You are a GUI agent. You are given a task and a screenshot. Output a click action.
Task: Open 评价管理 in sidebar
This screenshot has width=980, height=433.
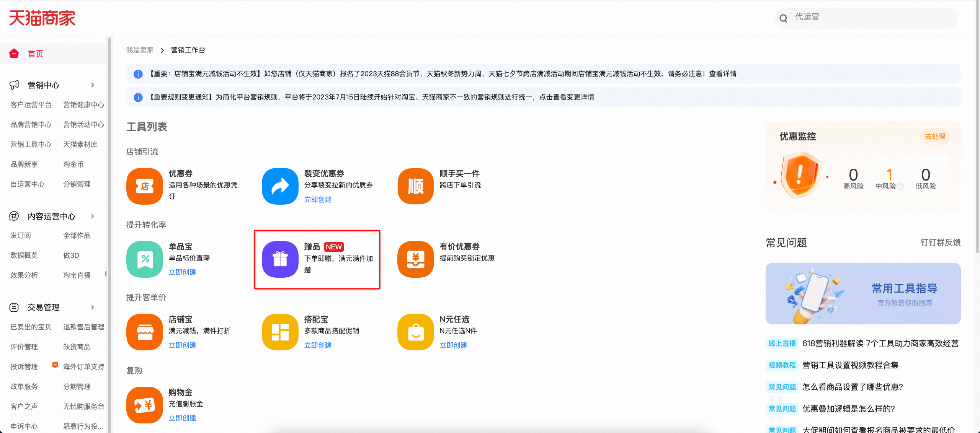click(24, 347)
